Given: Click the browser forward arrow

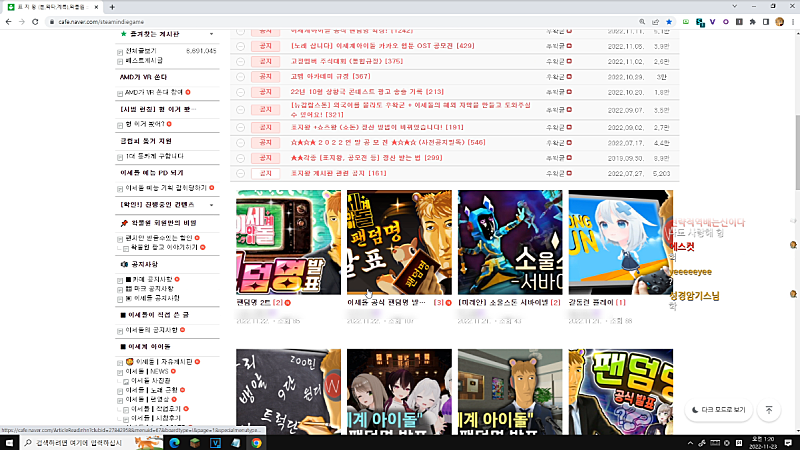Looking at the screenshot, I should [21, 22].
